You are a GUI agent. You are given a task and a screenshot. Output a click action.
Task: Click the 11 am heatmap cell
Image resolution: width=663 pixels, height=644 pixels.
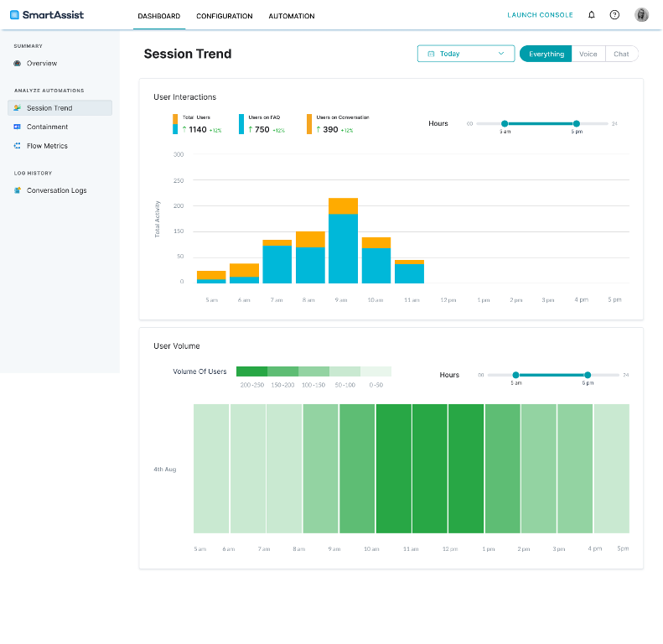click(430, 469)
